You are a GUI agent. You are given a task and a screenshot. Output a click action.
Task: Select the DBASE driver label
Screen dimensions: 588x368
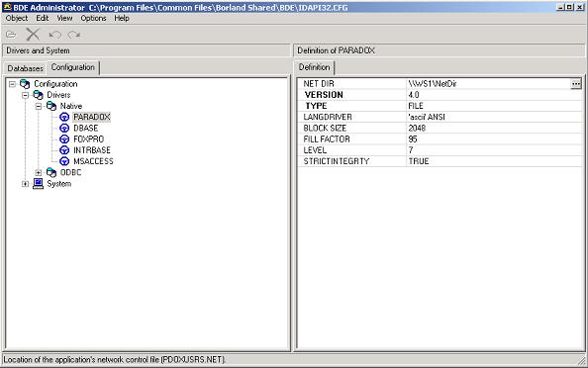[x=85, y=129]
